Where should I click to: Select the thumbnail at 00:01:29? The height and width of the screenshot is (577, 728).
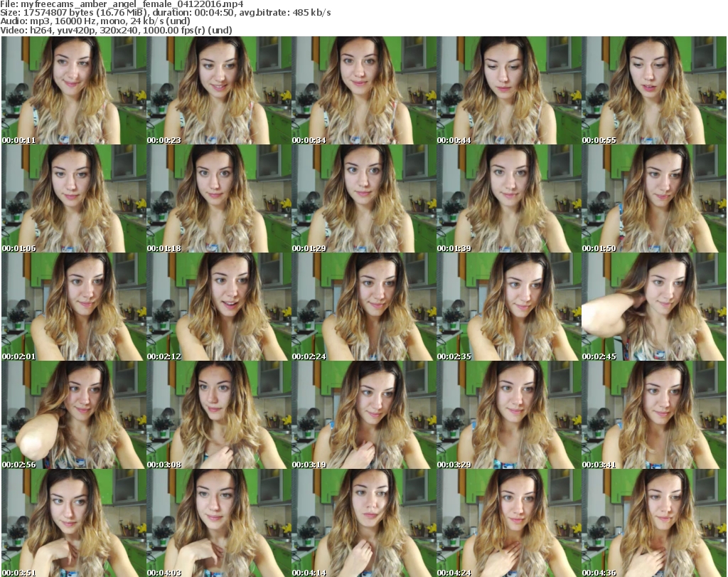pyautogui.click(x=363, y=198)
